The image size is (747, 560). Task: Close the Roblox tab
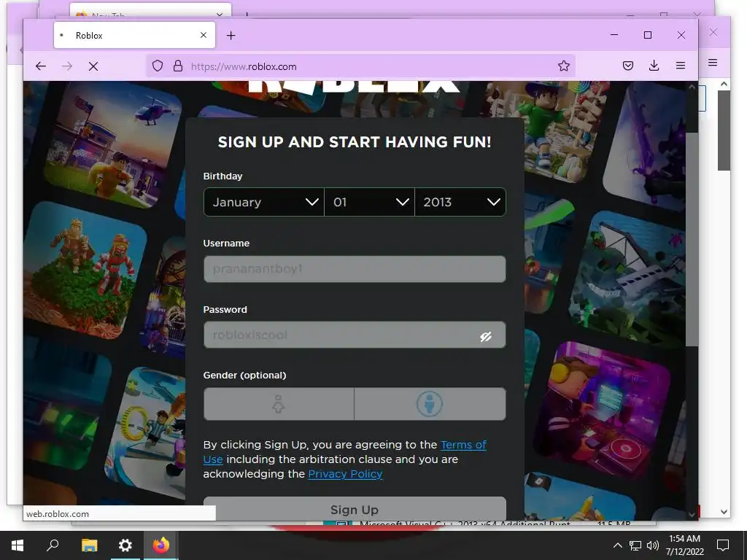(204, 35)
